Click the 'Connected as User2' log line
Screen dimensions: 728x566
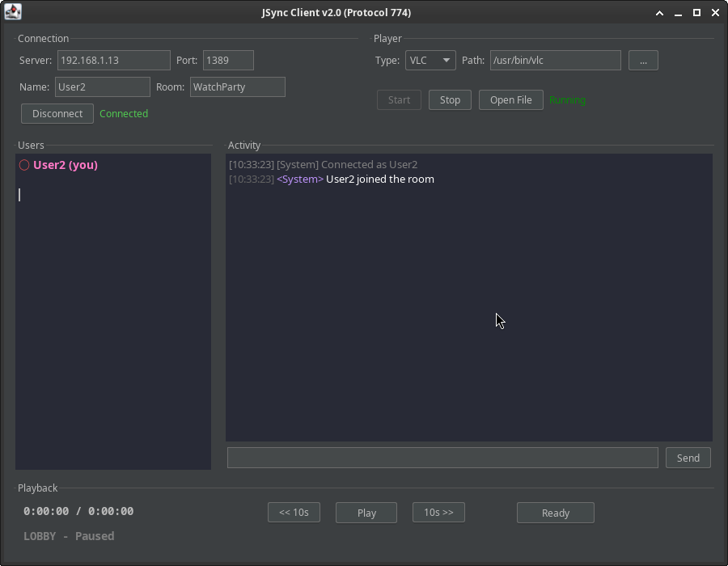[x=323, y=165]
